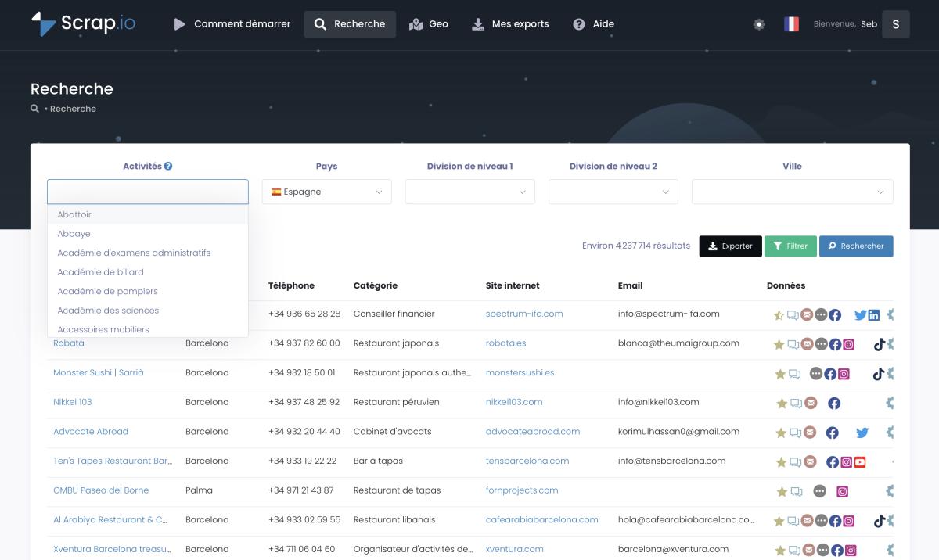Click the Facebook icon in Nikkei 103 row
The image size is (939, 560).
click(834, 404)
